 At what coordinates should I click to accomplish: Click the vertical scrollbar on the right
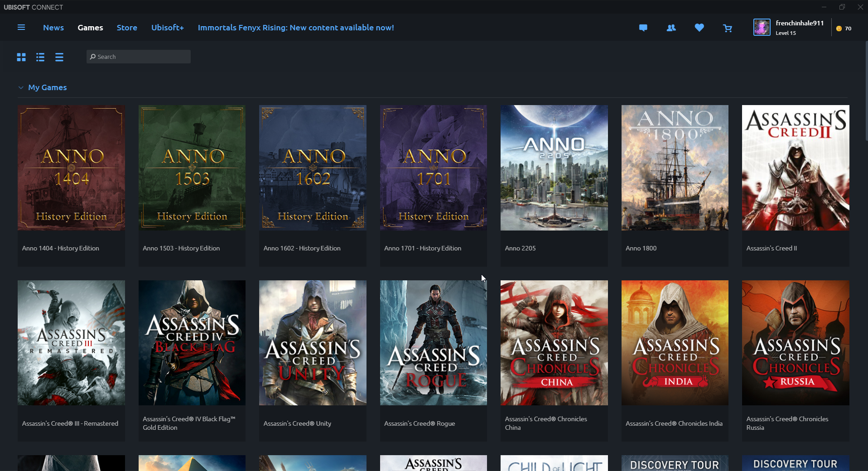pyautogui.click(x=866, y=91)
